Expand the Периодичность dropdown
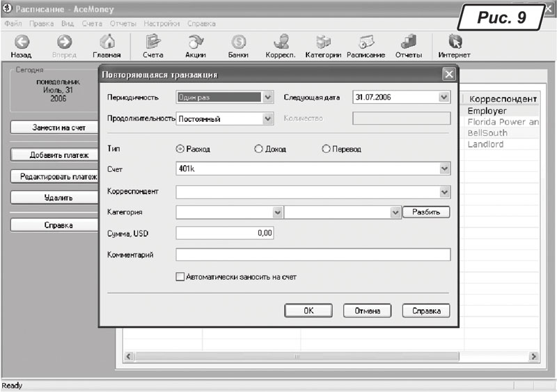 click(x=268, y=97)
